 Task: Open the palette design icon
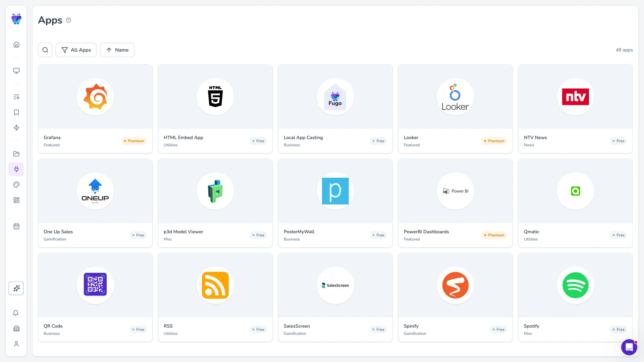pyautogui.click(x=16, y=185)
